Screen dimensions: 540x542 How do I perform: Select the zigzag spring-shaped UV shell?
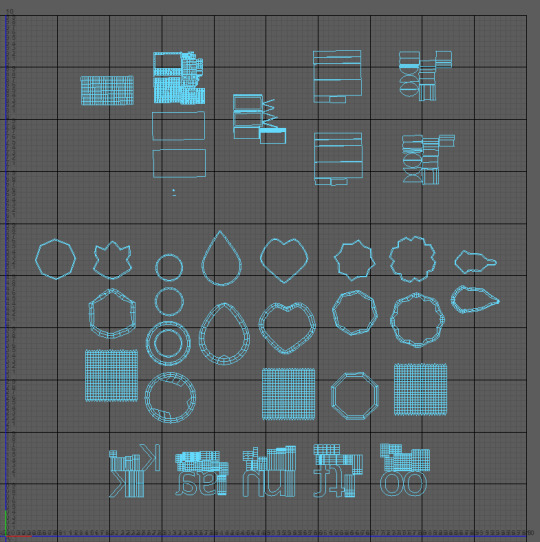tap(269, 113)
